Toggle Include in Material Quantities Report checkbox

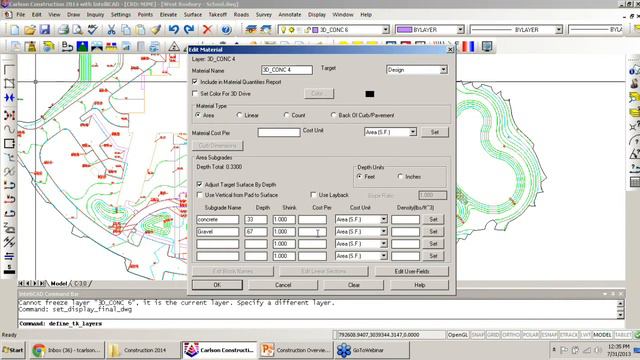point(195,82)
